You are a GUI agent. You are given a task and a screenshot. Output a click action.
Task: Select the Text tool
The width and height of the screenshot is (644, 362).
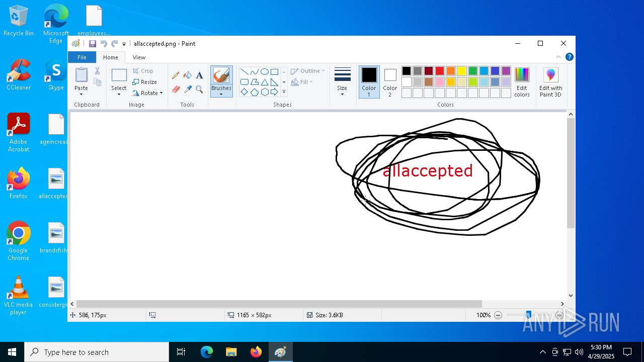pyautogui.click(x=199, y=75)
